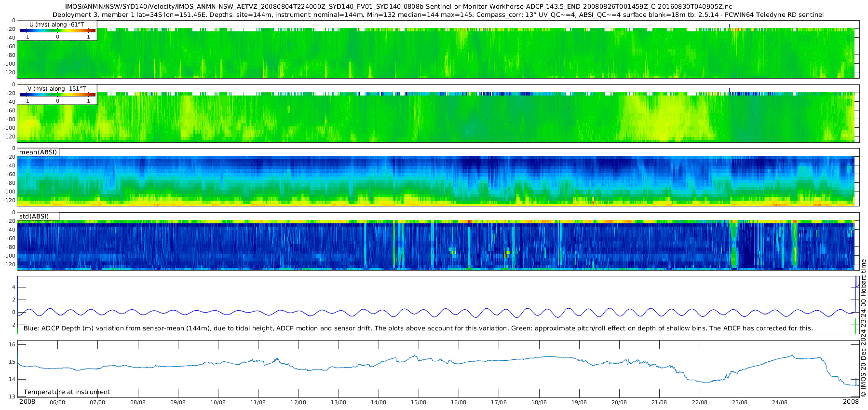This screenshot has height=410, width=868.
Task: Click the 'Deployment 3, member 1' subtitle line
Action: (x=438, y=14)
